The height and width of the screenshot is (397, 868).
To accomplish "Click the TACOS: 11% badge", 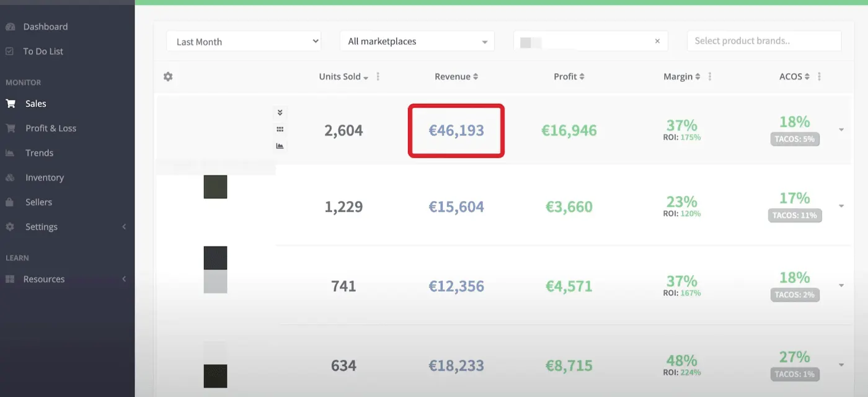I will click(795, 216).
